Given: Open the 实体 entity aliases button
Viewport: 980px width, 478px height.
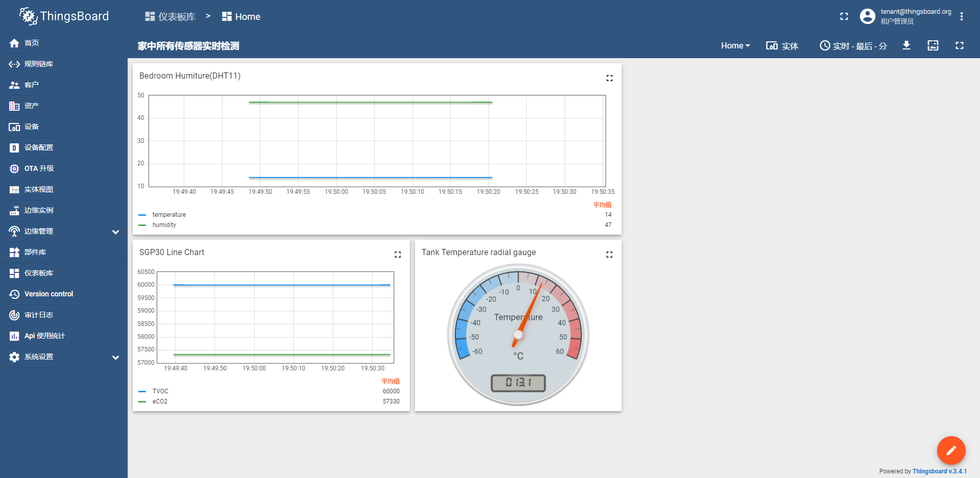Looking at the screenshot, I should click(x=782, y=45).
